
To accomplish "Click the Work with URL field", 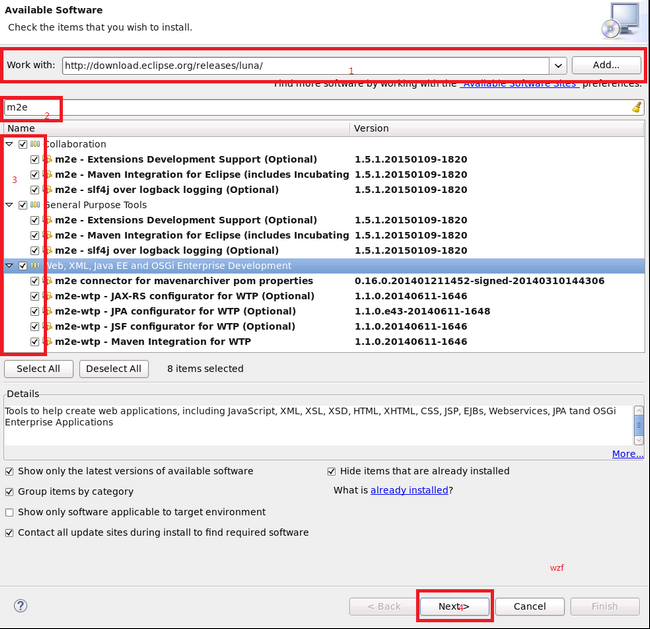I will click(306, 66).
